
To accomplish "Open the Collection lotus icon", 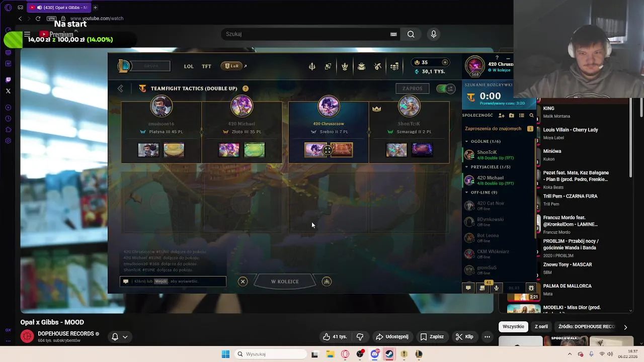I will (345, 66).
